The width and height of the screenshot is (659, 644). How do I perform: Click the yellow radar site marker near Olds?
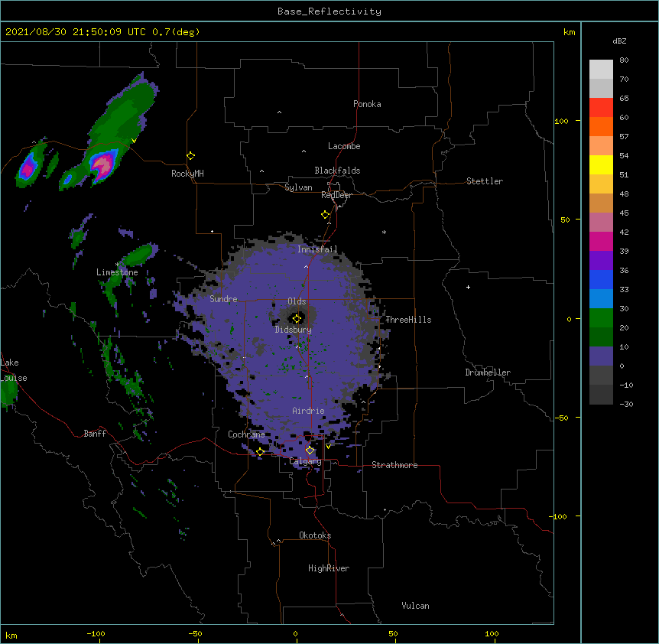pyautogui.click(x=297, y=318)
